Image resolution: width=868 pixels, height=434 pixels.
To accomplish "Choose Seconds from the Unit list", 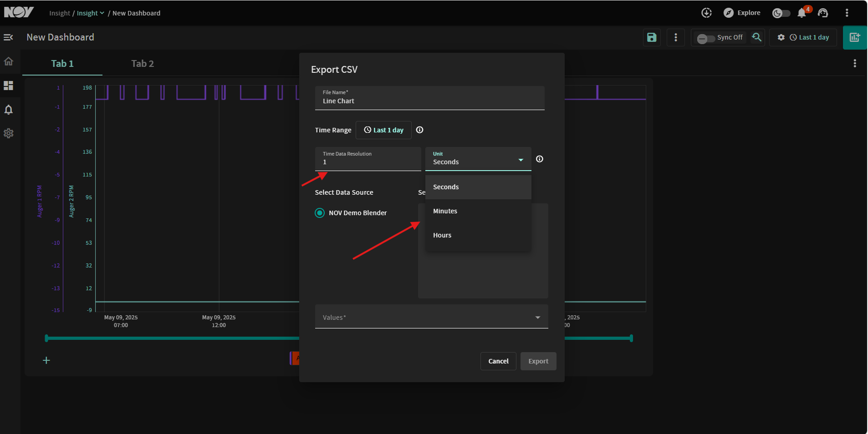I will coord(478,187).
